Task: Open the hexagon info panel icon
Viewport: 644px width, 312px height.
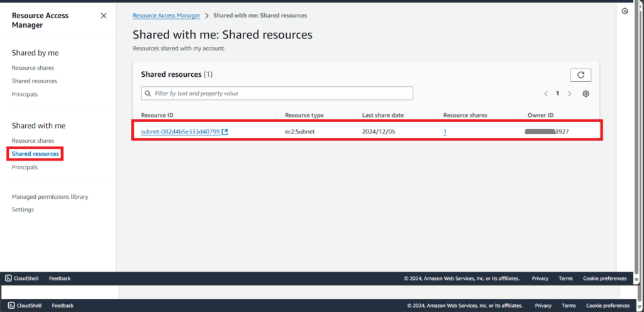Action: [625, 11]
